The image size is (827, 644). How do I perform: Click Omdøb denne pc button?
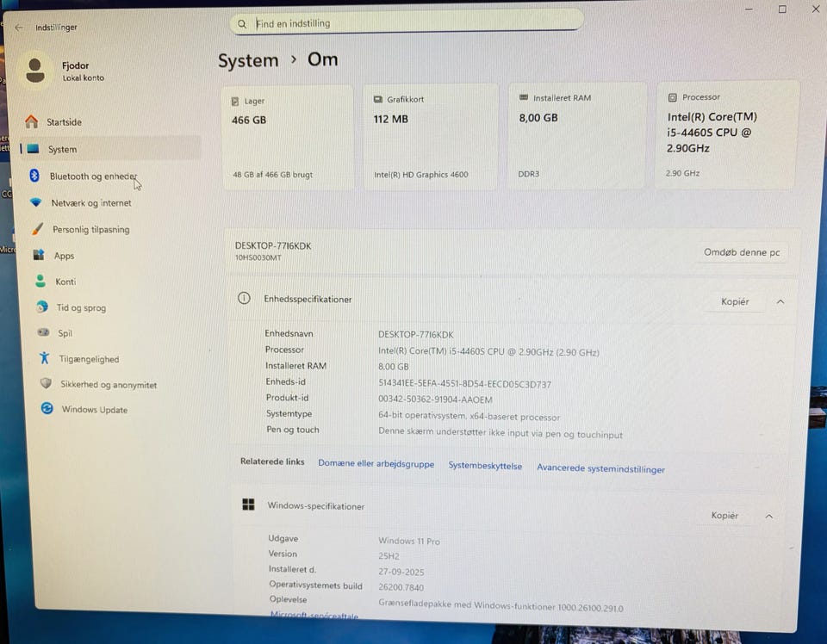(x=742, y=252)
